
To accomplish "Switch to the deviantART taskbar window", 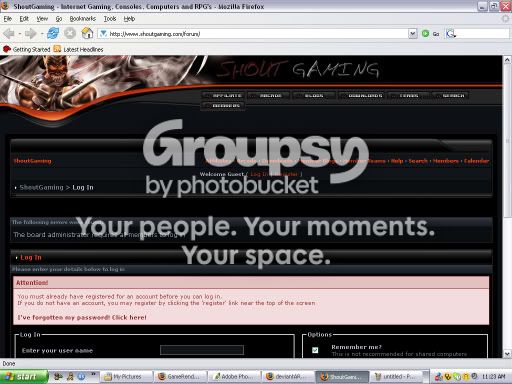I will (x=288, y=377).
